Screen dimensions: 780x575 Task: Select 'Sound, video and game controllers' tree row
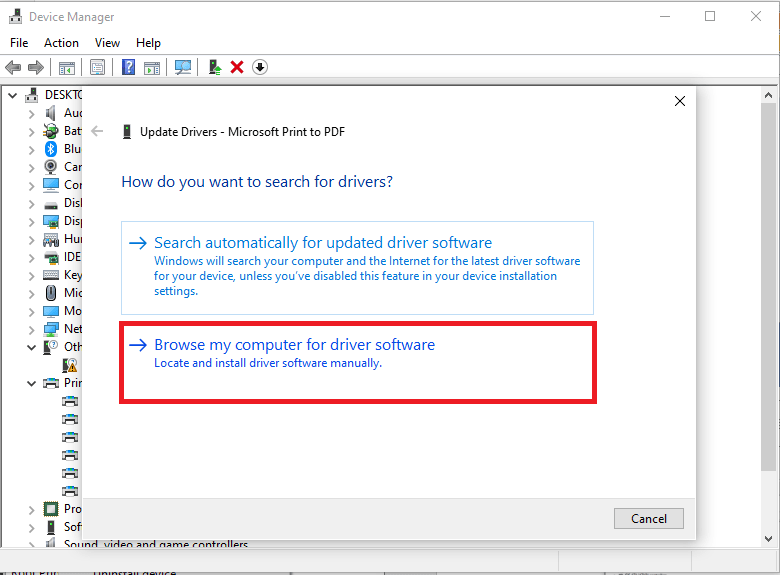click(x=156, y=544)
